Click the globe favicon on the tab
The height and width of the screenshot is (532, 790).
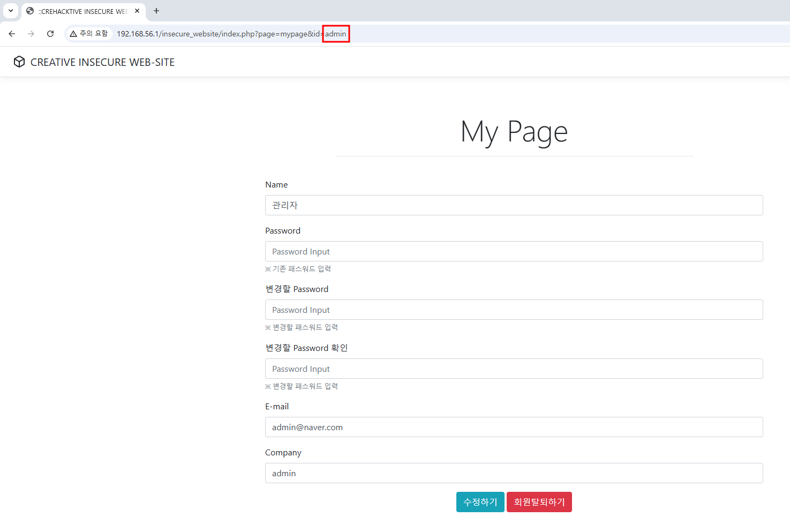[30, 11]
